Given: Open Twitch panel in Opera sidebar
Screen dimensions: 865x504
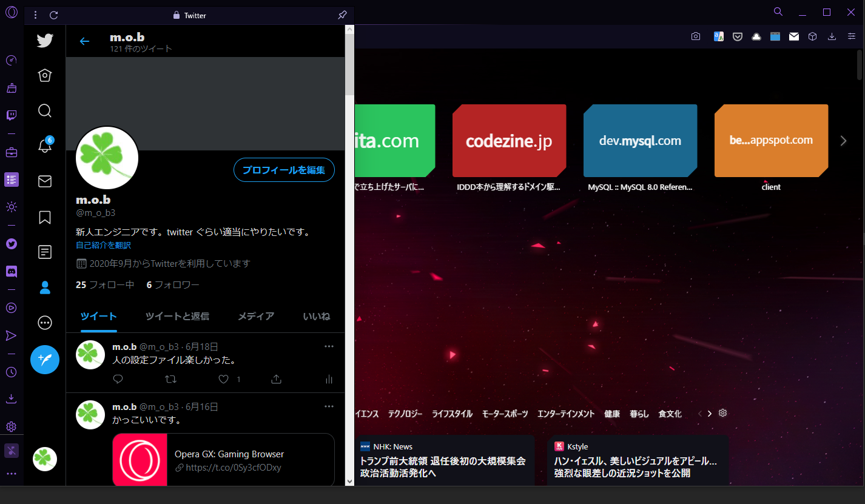Looking at the screenshot, I should tap(12, 115).
